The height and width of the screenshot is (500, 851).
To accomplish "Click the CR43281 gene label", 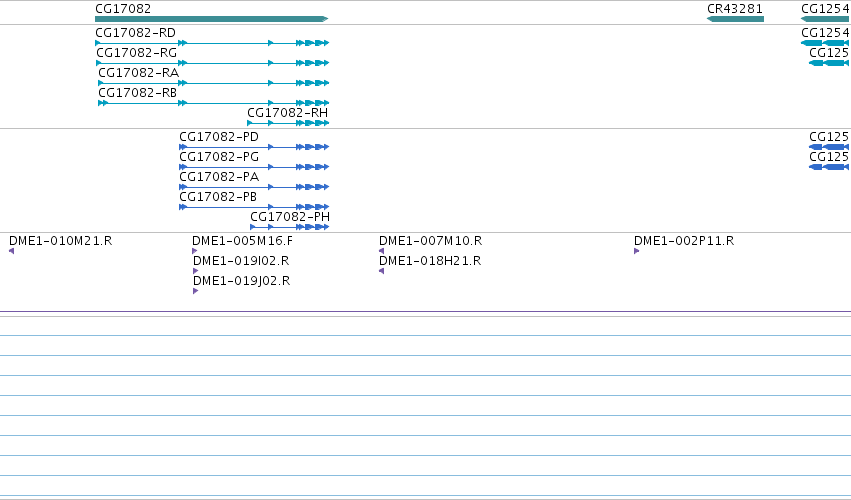I will coord(735,9).
